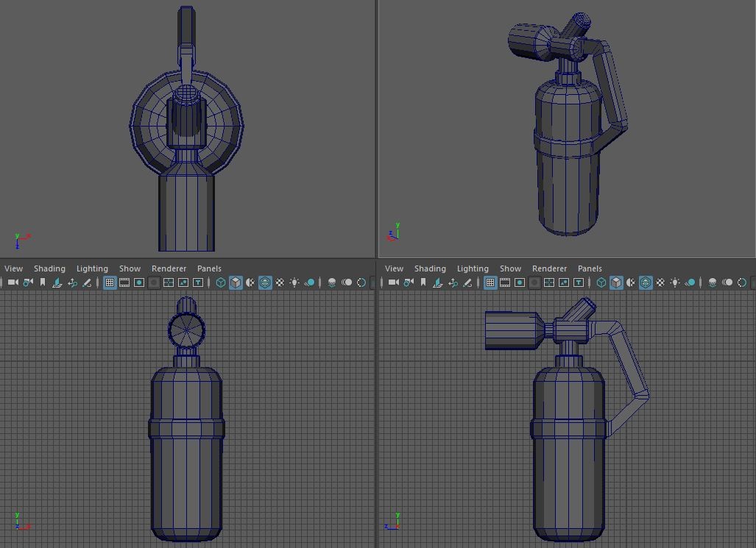Toggle the Shadows icon in the side view toolbar
The height and width of the screenshot is (548, 756).
pos(690,282)
